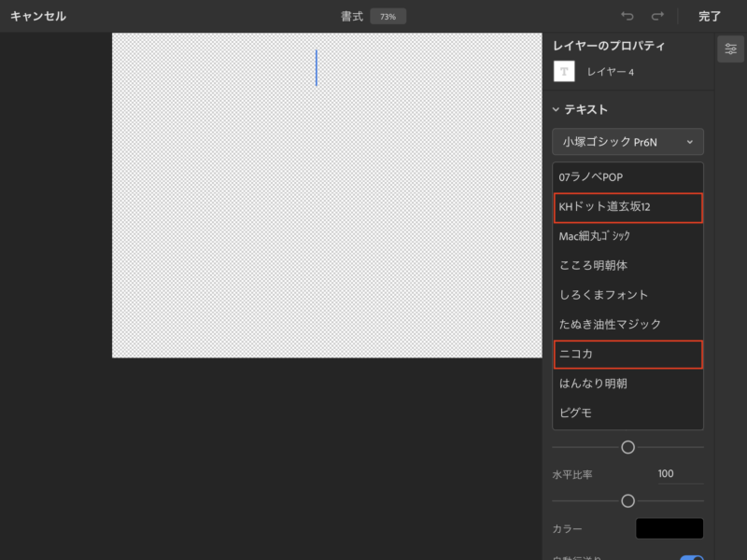Click the slider handle below 水平比率
The width and height of the screenshot is (747, 560).
pos(627,501)
